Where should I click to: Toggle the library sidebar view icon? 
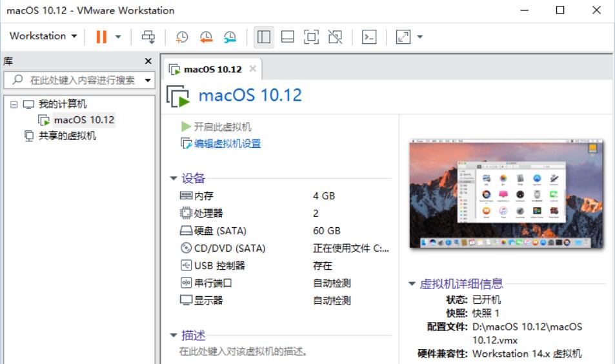(x=263, y=37)
